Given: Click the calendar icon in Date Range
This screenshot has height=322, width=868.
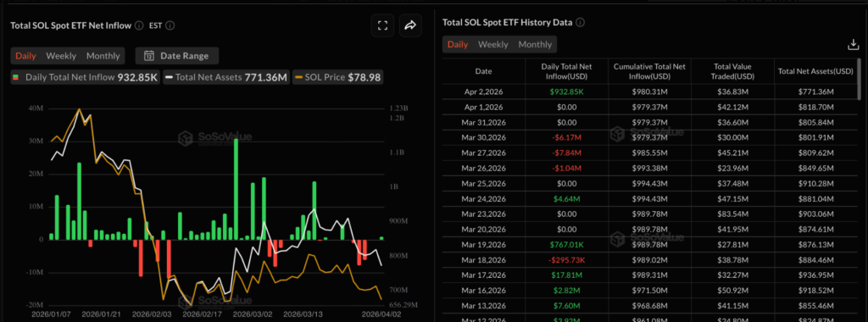Looking at the screenshot, I should (x=149, y=55).
